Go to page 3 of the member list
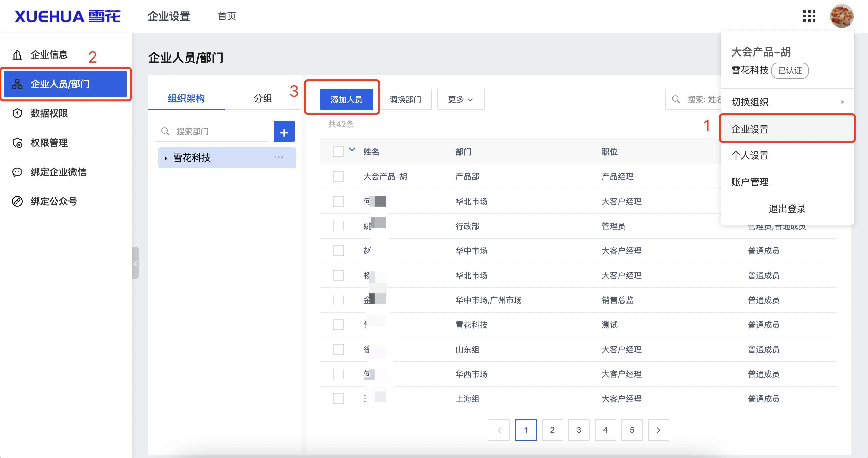The height and width of the screenshot is (458, 868). 579,430
